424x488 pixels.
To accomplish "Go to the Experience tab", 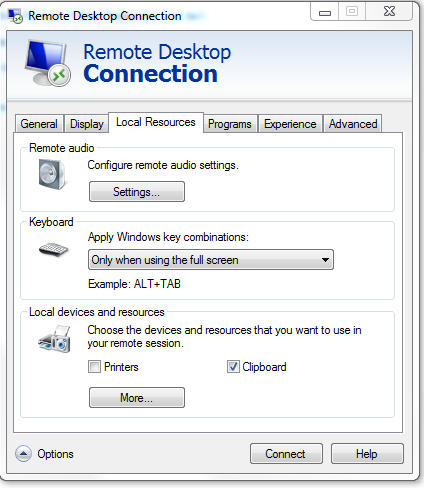I will pyautogui.click(x=290, y=124).
